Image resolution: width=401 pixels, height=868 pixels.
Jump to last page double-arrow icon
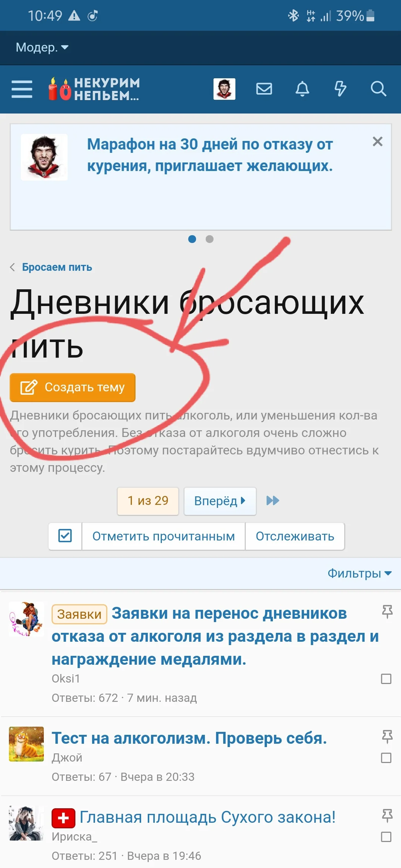tap(273, 501)
